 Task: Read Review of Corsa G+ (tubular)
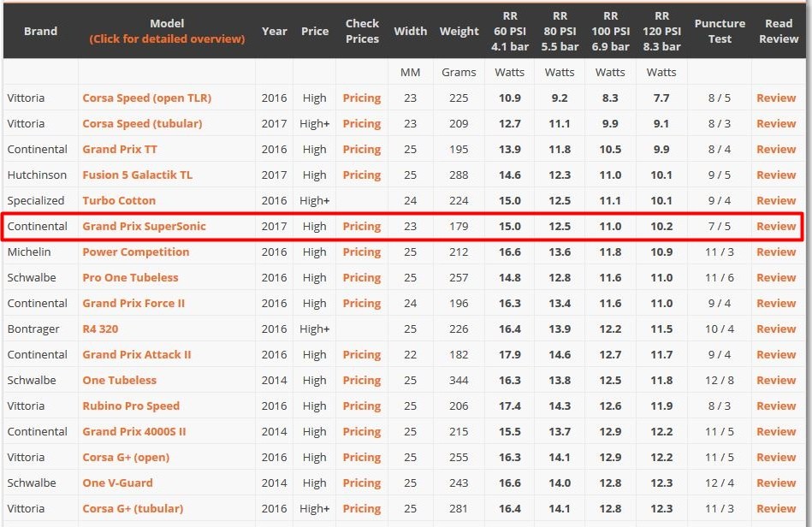coord(776,508)
